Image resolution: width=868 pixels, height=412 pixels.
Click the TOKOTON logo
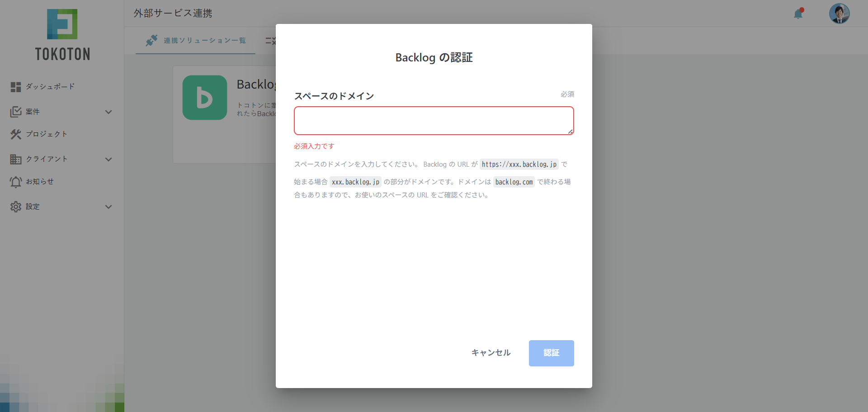point(62,35)
